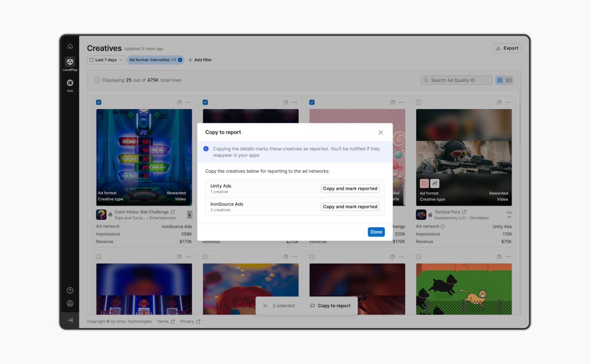Image resolution: width=590 pixels, height=364 pixels.
Task: Open the Last 7 days date dropdown
Action: (x=106, y=60)
